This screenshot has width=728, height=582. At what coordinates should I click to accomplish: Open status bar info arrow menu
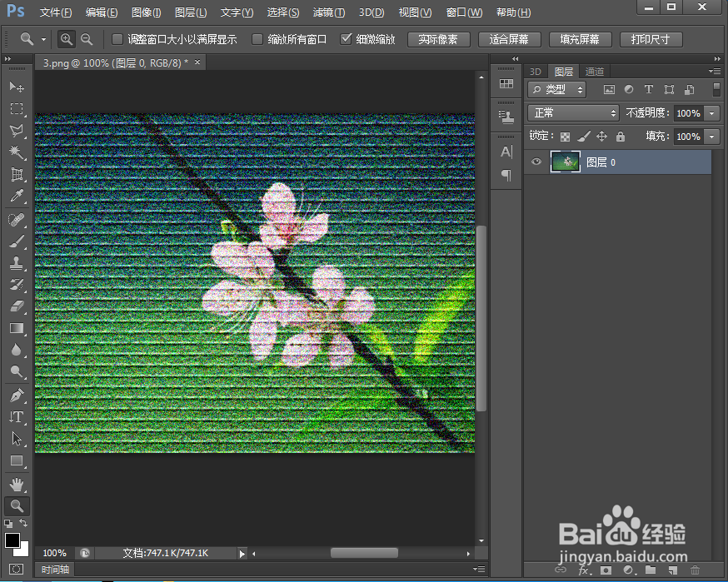pyautogui.click(x=242, y=553)
